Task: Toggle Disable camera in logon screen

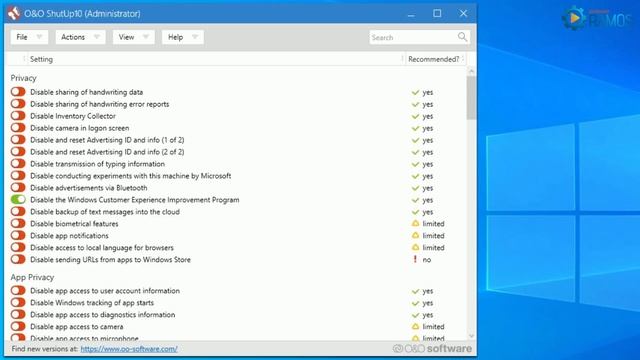Action: click(18, 128)
